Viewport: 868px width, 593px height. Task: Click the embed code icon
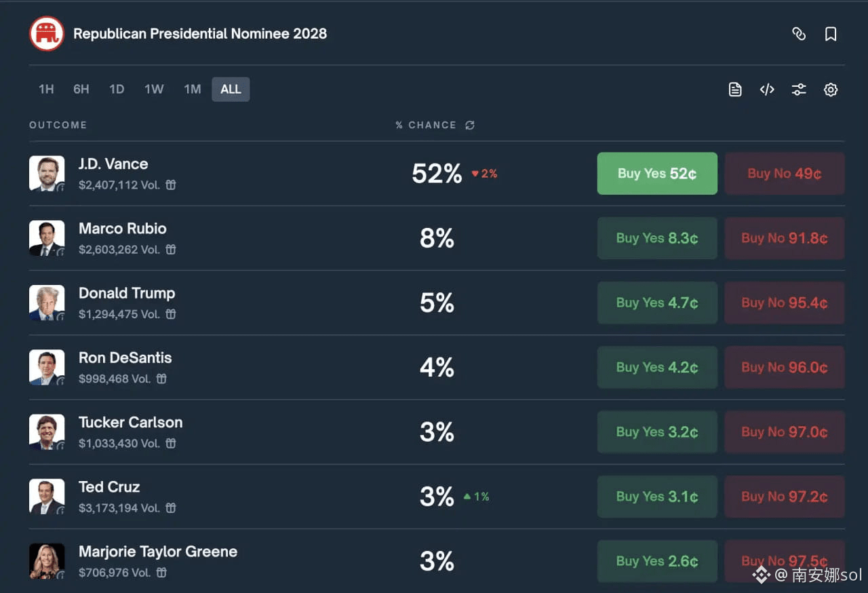[767, 90]
